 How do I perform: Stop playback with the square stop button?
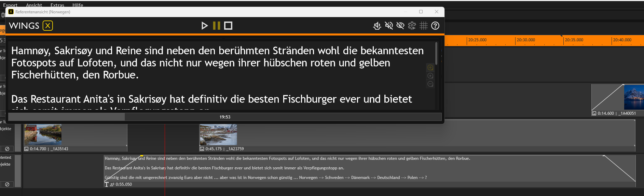point(228,26)
